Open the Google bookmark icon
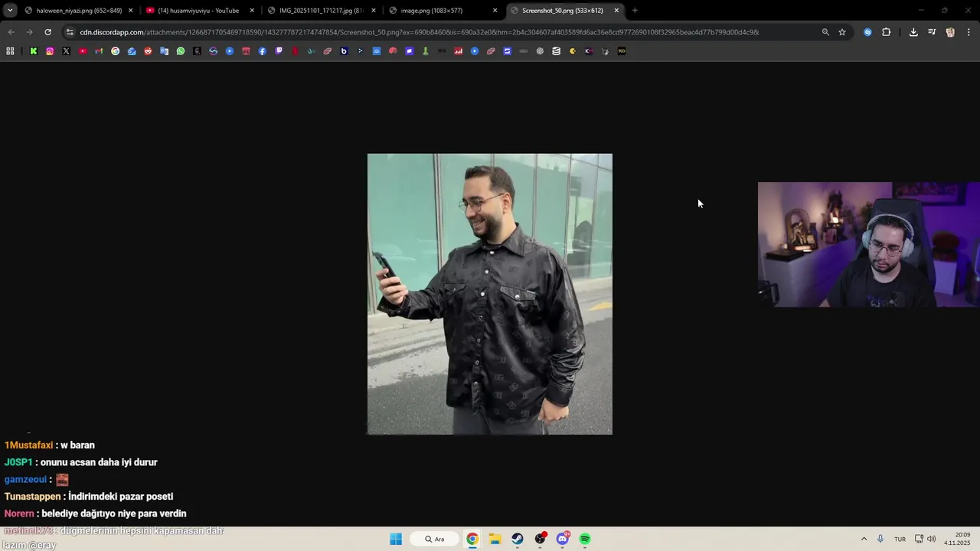 pyautogui.click(x=116, y=51)
